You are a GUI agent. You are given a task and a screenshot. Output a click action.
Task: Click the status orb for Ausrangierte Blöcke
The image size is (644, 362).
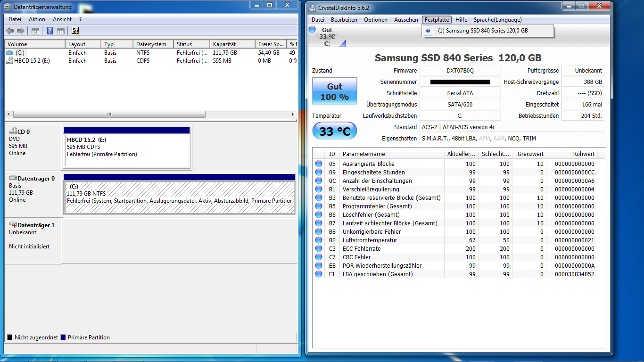319,164
